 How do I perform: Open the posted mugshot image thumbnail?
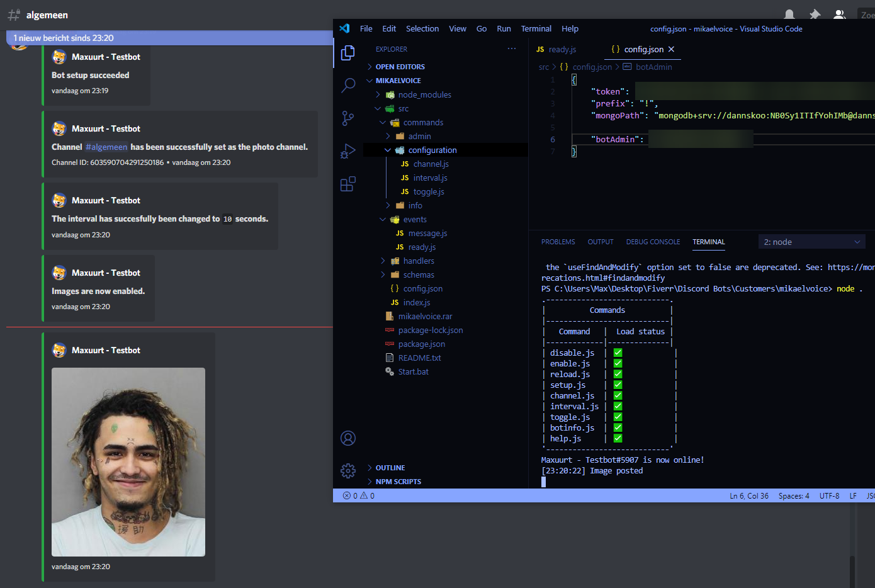coord(128,461)
